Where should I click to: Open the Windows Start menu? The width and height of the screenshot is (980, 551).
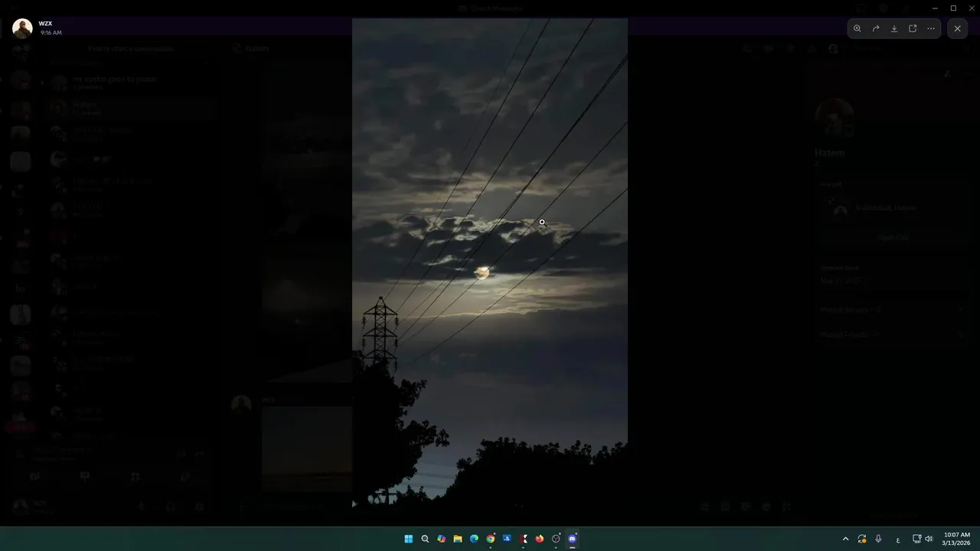pos(408,539)
